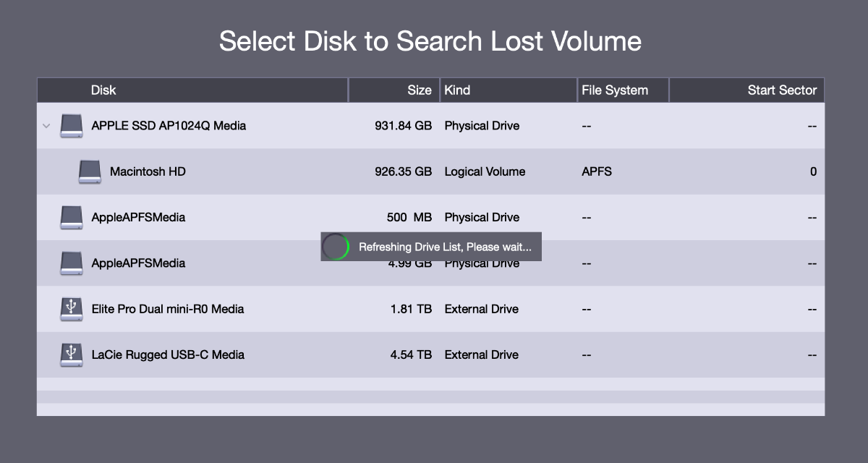Sort by the Size column header
The height and width of the screenshot is (463, 868).
coord(419,90)
